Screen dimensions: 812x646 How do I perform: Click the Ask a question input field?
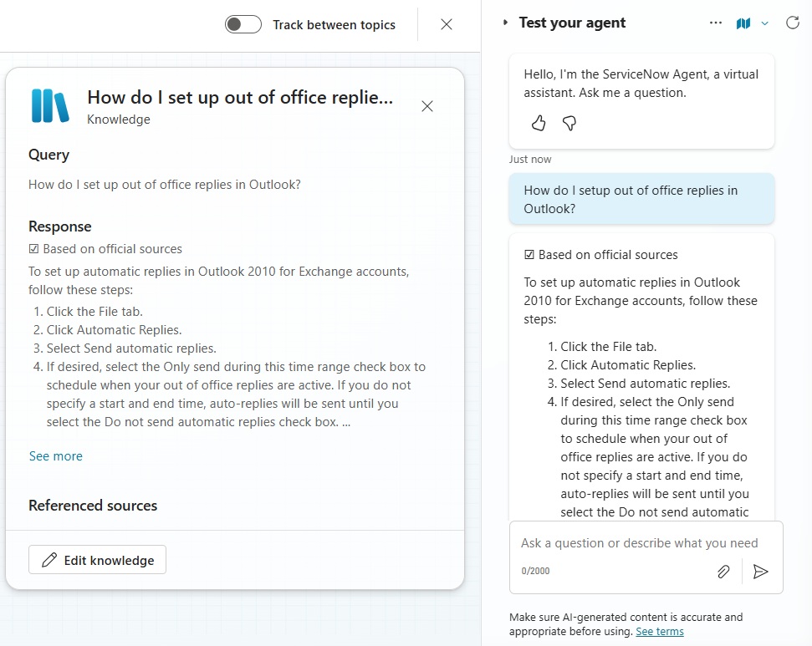pos(640,543)
